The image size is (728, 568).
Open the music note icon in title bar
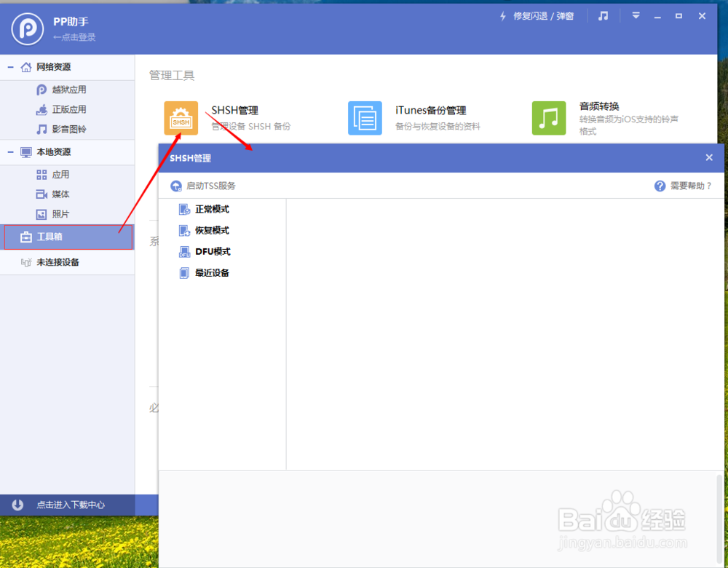[603, 16]
